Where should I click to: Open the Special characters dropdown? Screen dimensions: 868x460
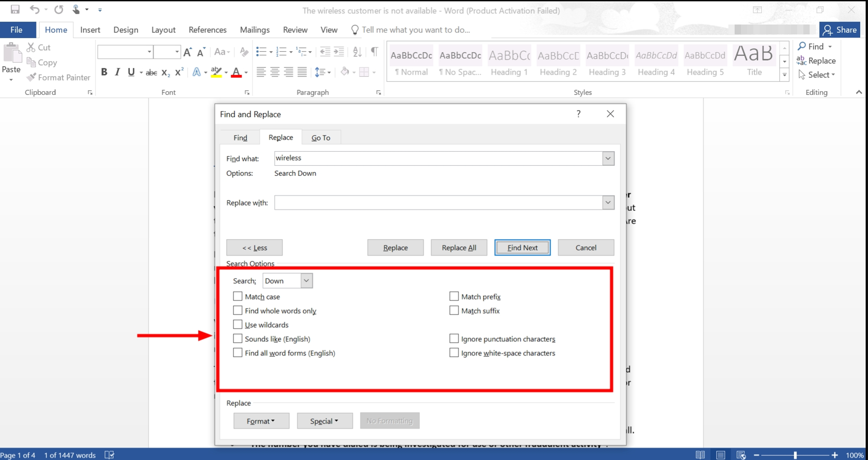(x=325, y=421)
